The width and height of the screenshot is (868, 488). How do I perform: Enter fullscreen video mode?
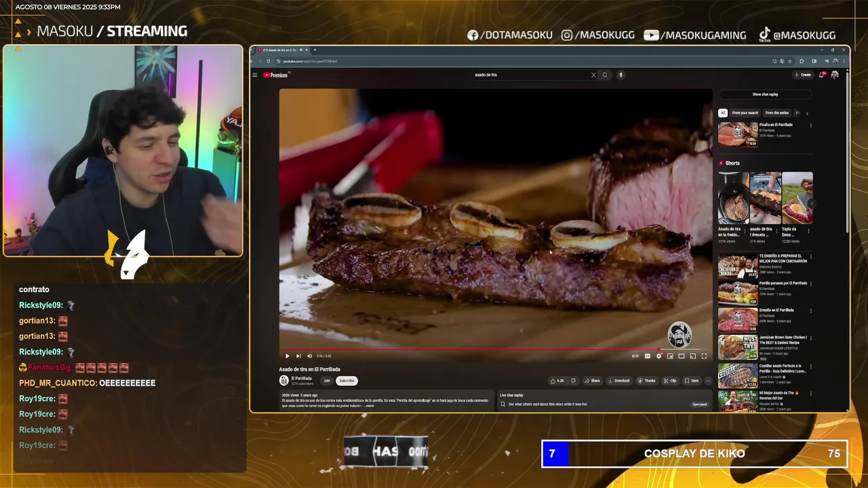(x=704, y=356)
